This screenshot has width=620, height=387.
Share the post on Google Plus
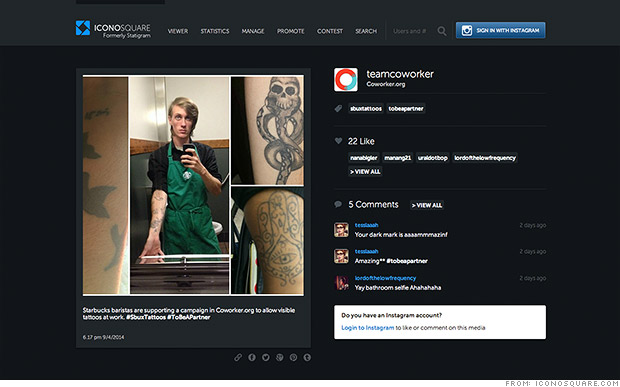coord(280,357)
